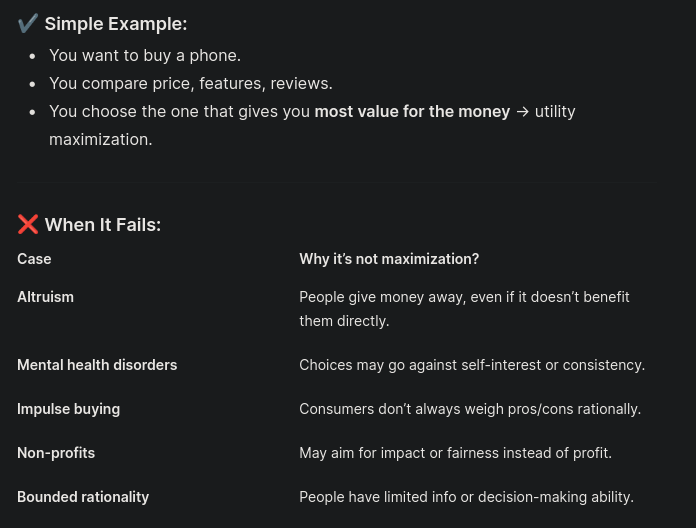Click the checkmark emoji beside Simple Example
This screenshot has height=528, width=696.
pos(28,23)
